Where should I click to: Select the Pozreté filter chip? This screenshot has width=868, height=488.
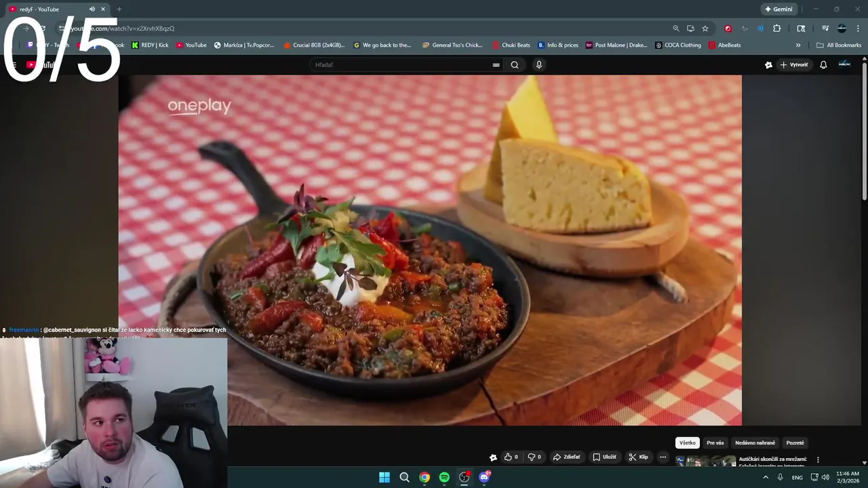click(x=795, y=443)
